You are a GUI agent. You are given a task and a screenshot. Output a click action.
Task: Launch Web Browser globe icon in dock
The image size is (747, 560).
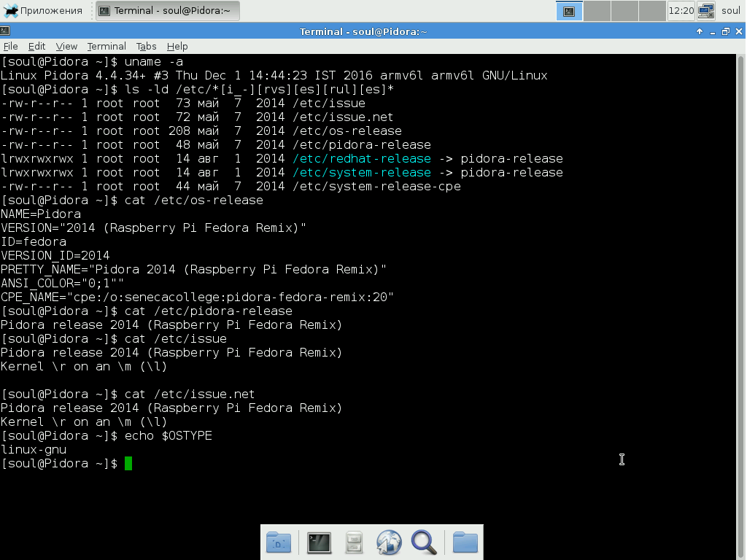(x=389, y=542)
